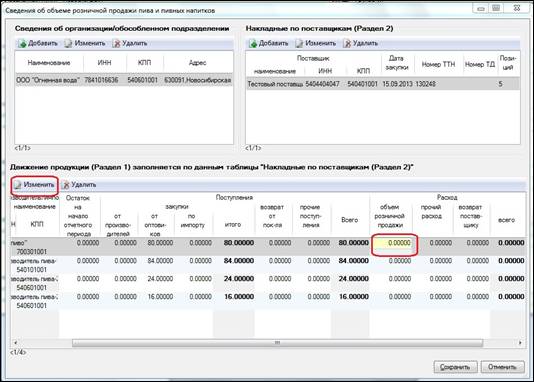
Task: Select позиций value 5 cell
Action: click(501, 84)
